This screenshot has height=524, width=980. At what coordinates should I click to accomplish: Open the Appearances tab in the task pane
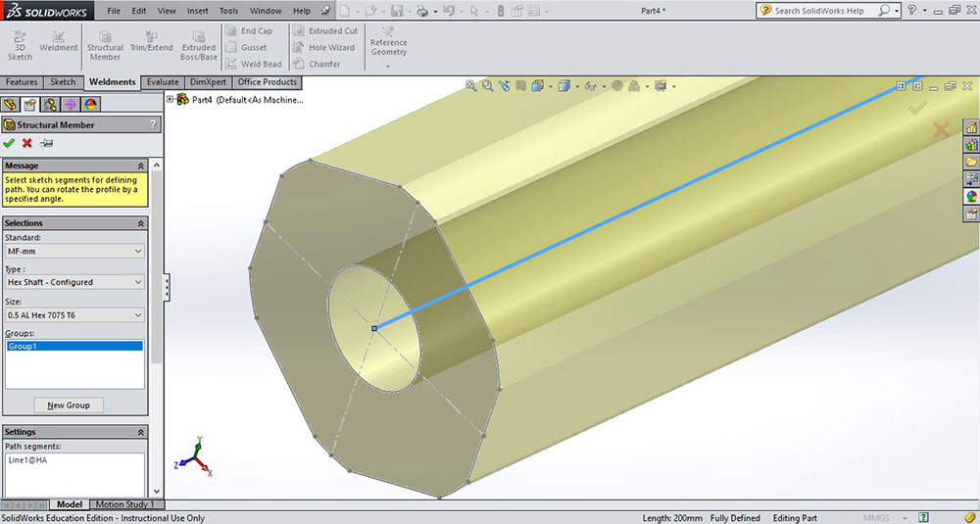[971, 195]
